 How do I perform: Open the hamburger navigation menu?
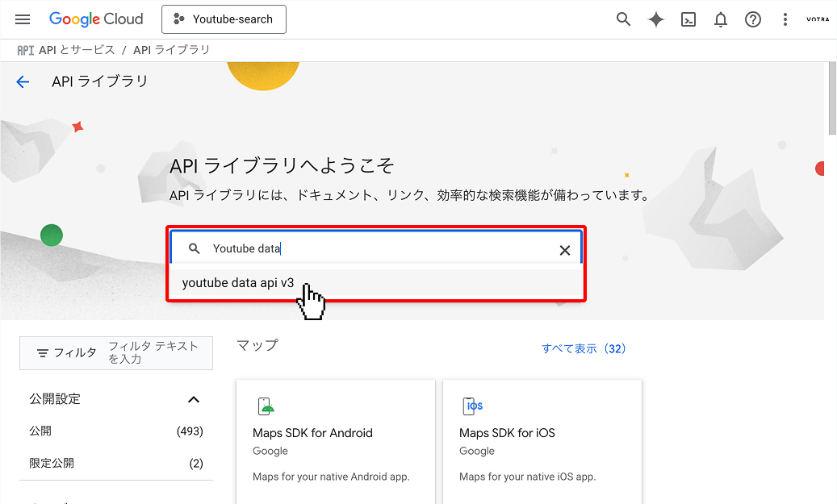click(23, 19)
